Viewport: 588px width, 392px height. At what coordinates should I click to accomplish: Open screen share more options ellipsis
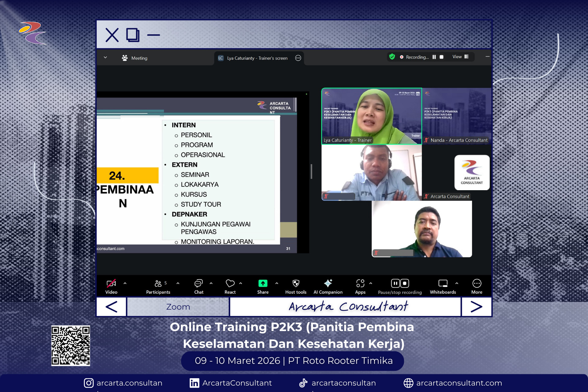[298, 58]
